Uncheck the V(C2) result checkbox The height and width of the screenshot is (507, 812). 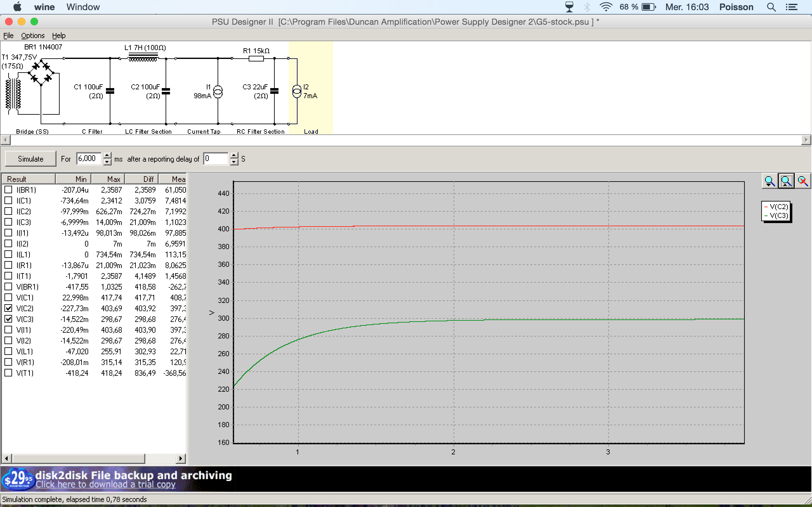8,308
